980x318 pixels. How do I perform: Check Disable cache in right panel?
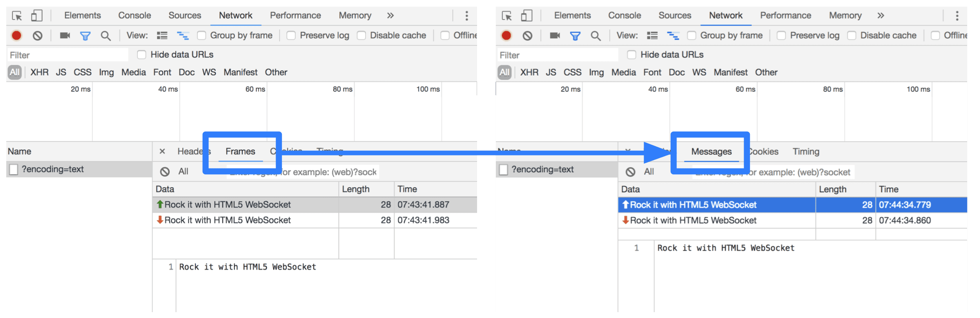click(851, 36)
